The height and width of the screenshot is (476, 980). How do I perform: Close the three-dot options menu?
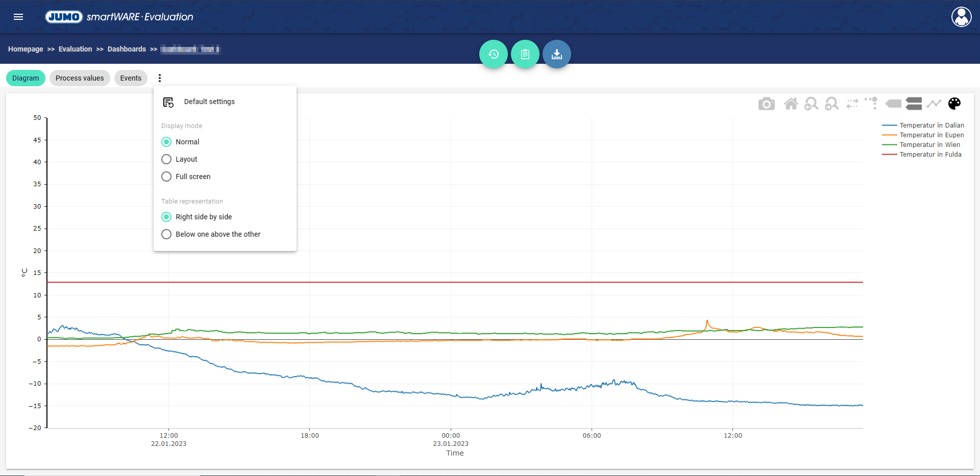(x=160, y=78)
